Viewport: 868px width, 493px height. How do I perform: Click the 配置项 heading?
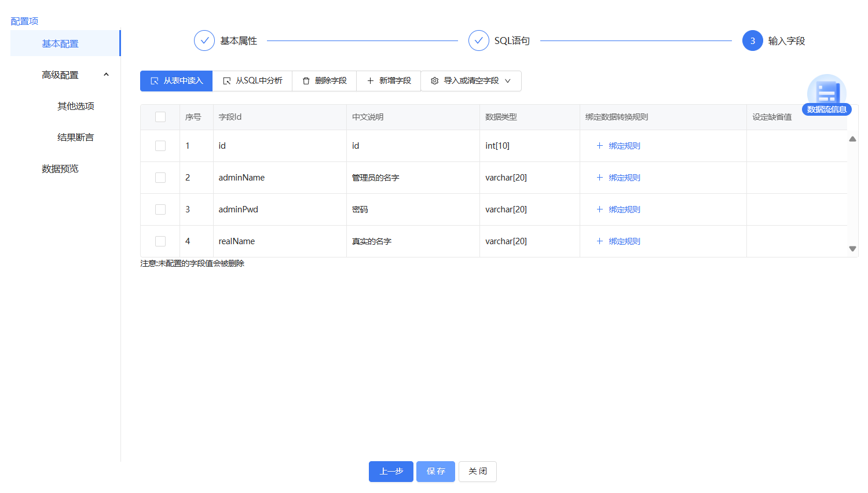(x=24, y=21)
